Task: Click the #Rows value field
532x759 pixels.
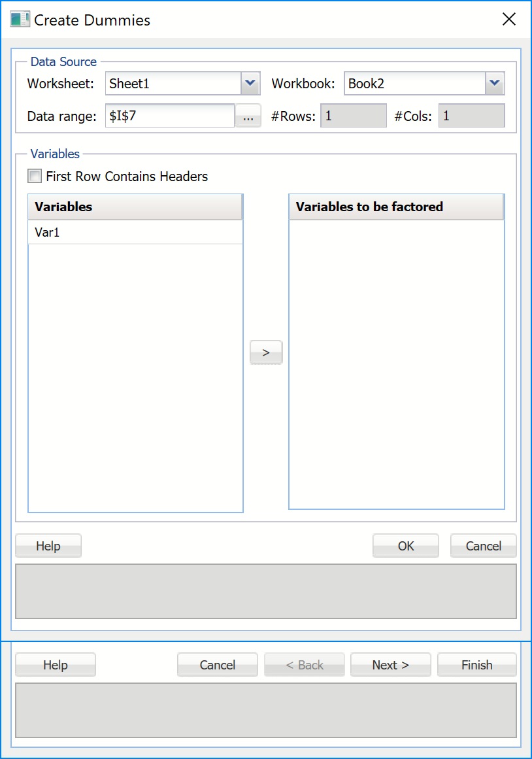Action: (x=353, y=116)
